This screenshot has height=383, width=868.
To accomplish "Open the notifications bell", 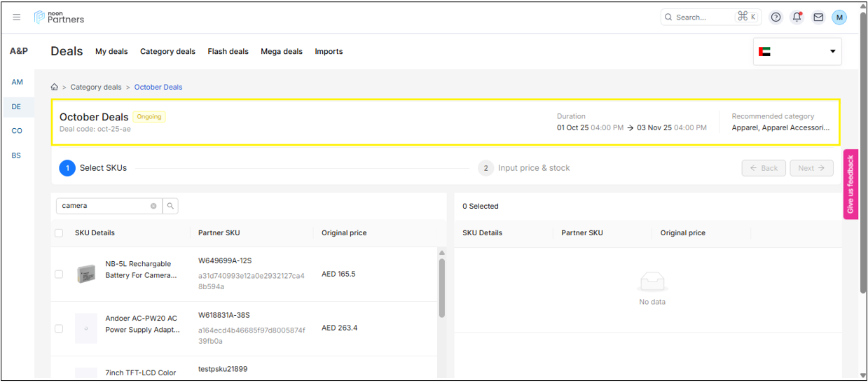I will pos(797,18).
